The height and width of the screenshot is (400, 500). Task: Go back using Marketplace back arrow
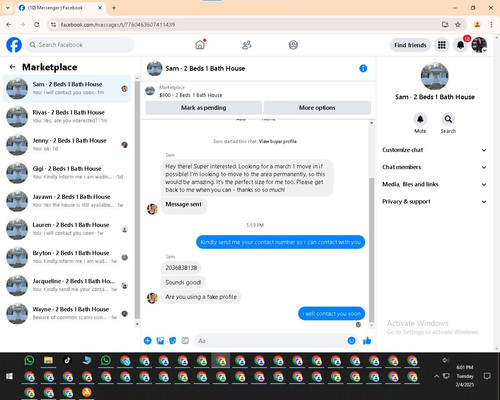[x=12, y=67]
